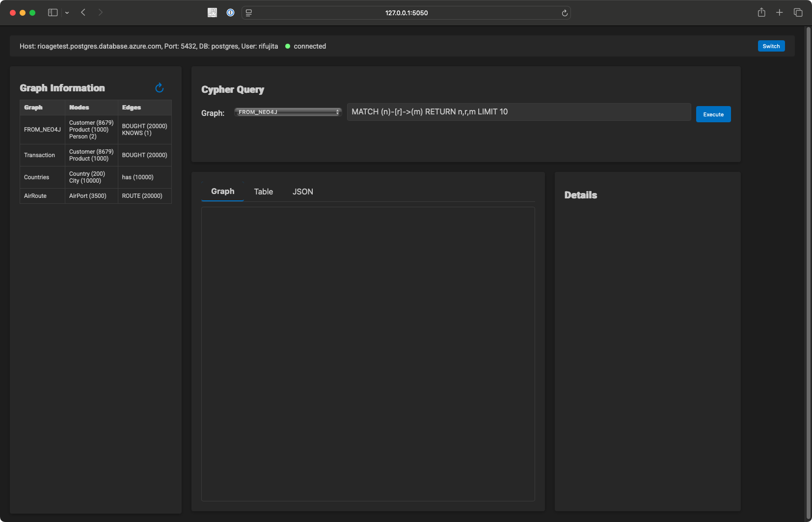The height and width of the screenshot is (522, 812).
Task: Click Transaction row BOUGHT (20000) cell
Action: pos(144,155)
